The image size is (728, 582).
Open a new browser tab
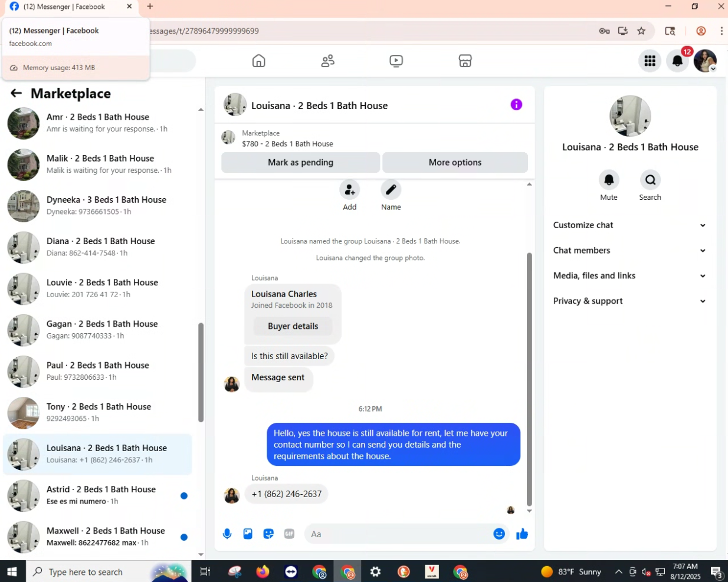coord(150,6)
